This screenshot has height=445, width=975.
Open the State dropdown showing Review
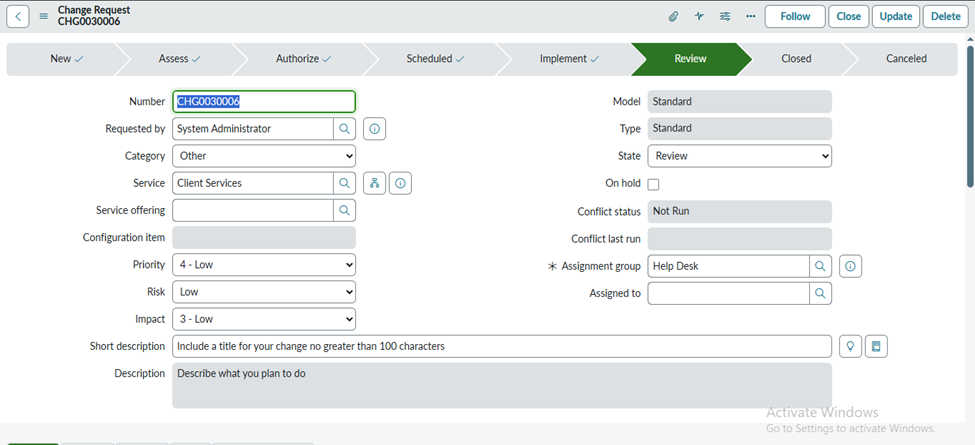[739, 156]
